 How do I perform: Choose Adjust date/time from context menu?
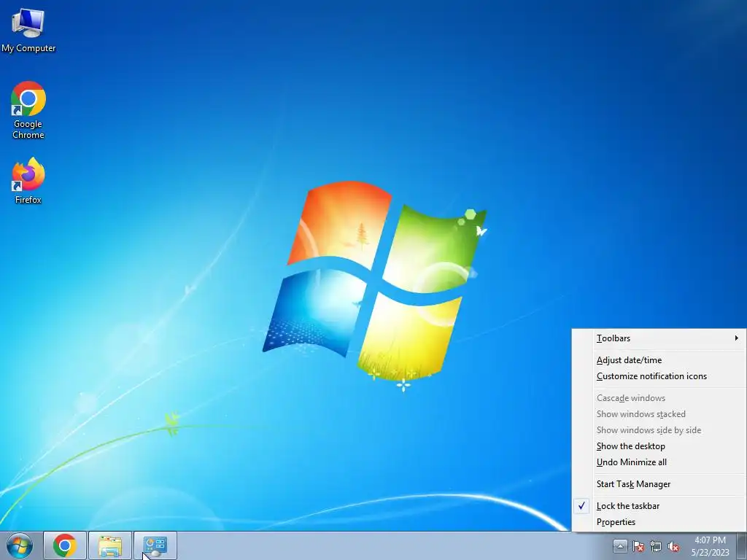click(659, 360)
